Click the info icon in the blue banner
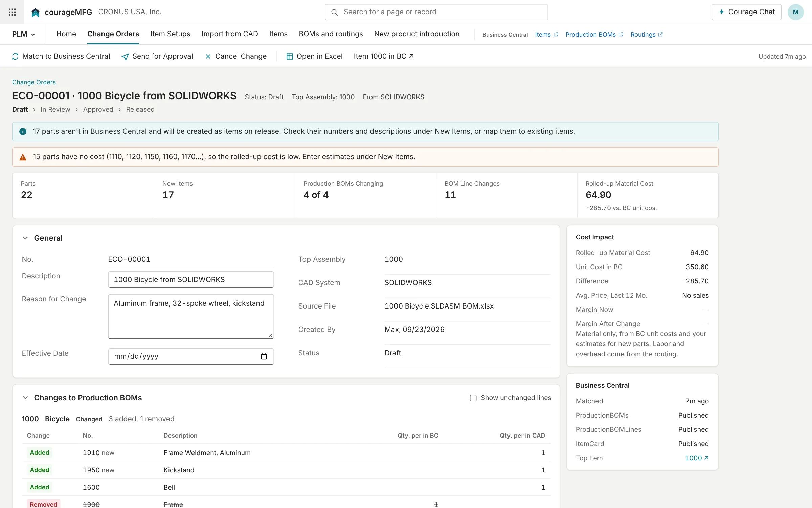 pyautogui.click(x=23, y=131)
